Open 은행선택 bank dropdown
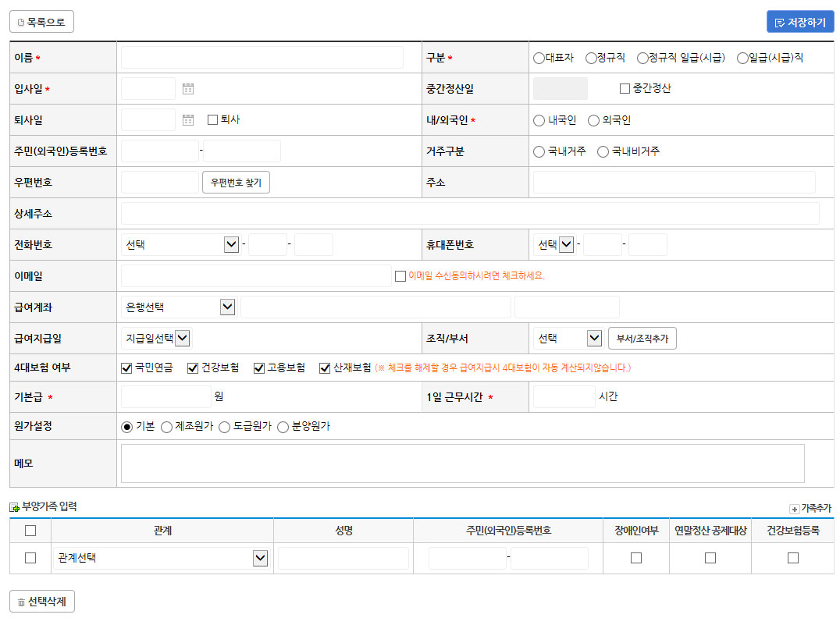The width and height of the screenshot is (840, 618). click(x=179, y=307)
